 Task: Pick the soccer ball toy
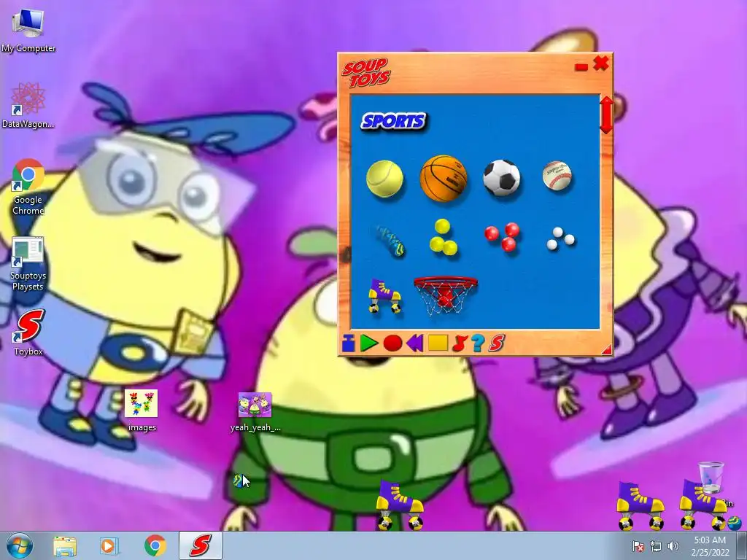pyautogui.click(x=502, y=178)
